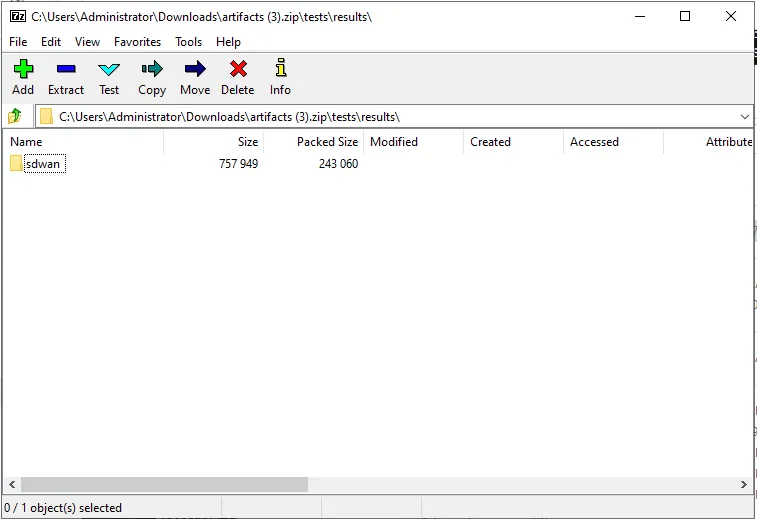The height and width of the screenshot is (519, 757).
Task: Click the Extract toolbar icon
Action: click(66, 70)
